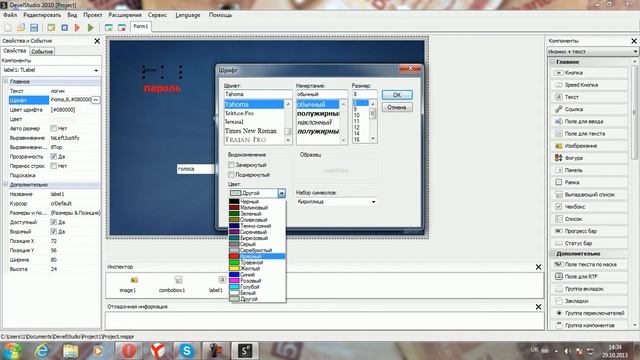Switch to the События tab
This screenshot has height=360, width=640.
click(x=42, y=51)
